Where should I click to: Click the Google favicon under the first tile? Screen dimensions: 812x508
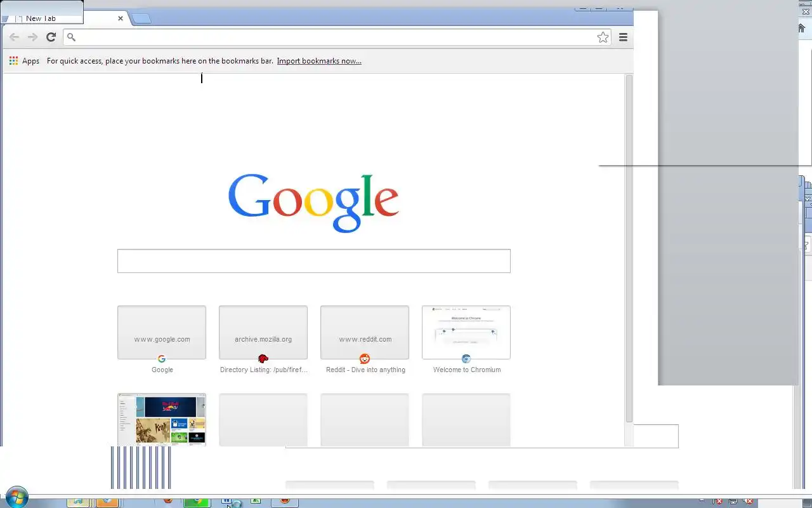(162, 359)
